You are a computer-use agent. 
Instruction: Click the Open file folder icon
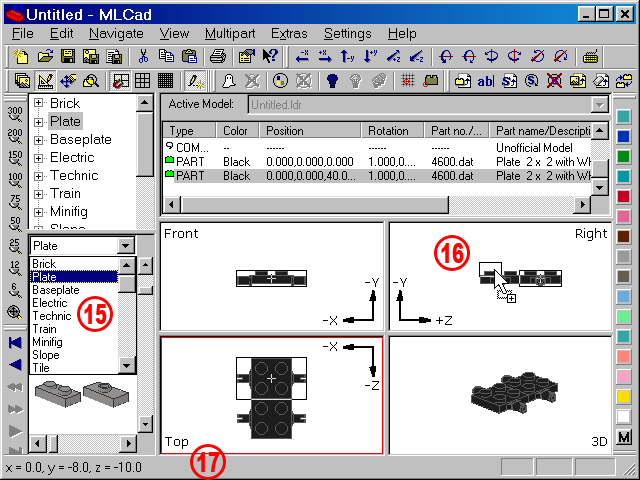(45, 56)
